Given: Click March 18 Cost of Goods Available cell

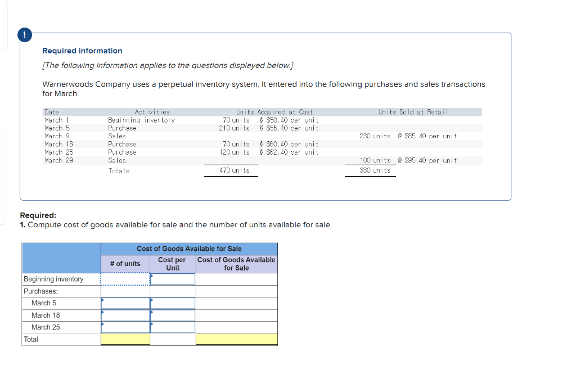Looking at the screenshot, I should pos(237,315).
